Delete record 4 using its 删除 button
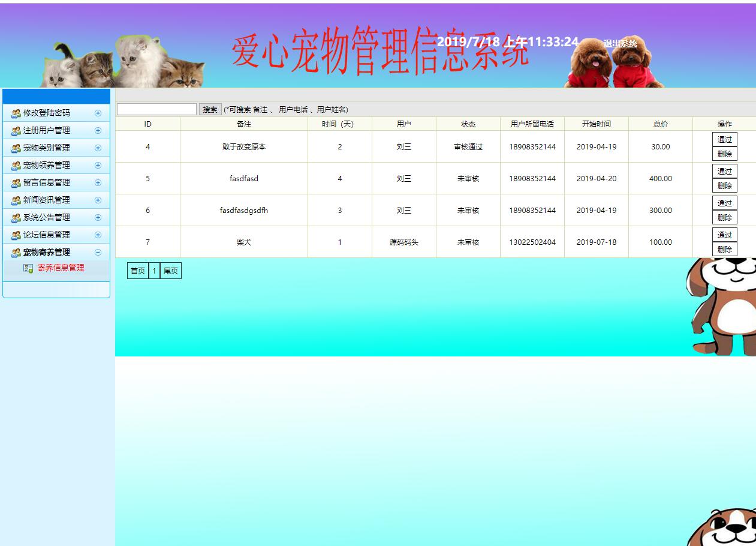Screen dimensions: 756x546 point(724,154)
